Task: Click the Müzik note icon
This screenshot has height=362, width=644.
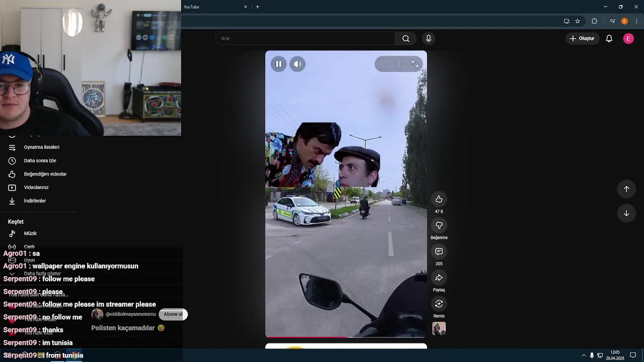Action: (x=12, y=233)
